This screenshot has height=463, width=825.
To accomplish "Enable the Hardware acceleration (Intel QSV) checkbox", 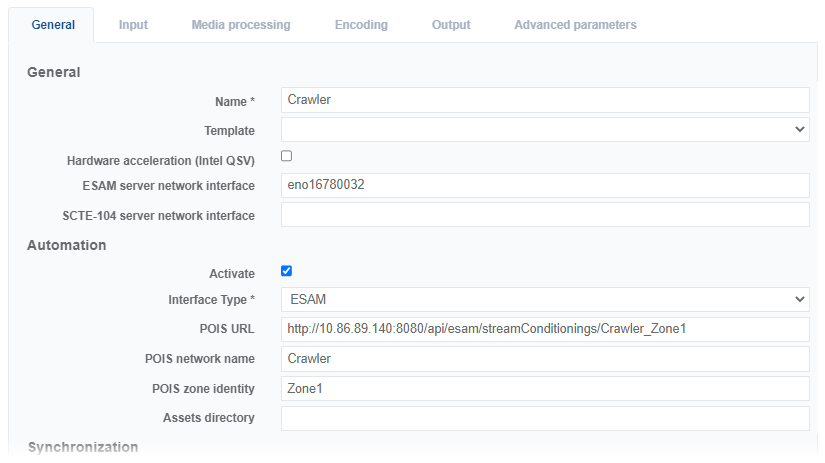I will [x=287, y=156].
